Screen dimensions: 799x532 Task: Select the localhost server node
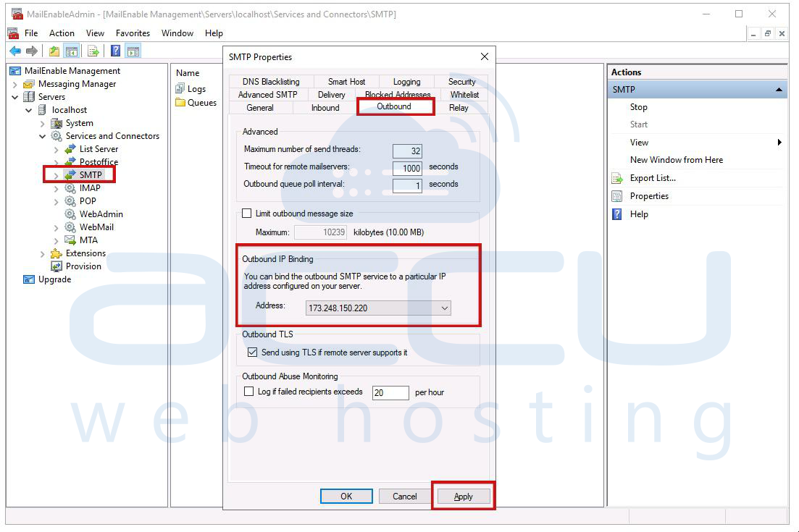click(70, 110)
